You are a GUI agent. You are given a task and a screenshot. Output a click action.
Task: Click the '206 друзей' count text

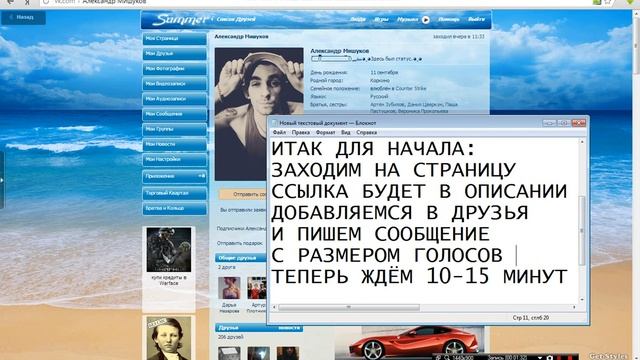point(231,337)
